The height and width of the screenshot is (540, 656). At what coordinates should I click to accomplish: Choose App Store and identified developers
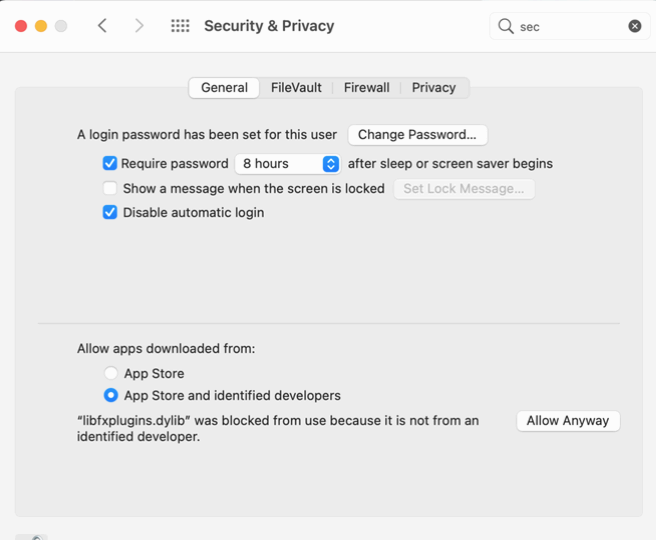111,395
